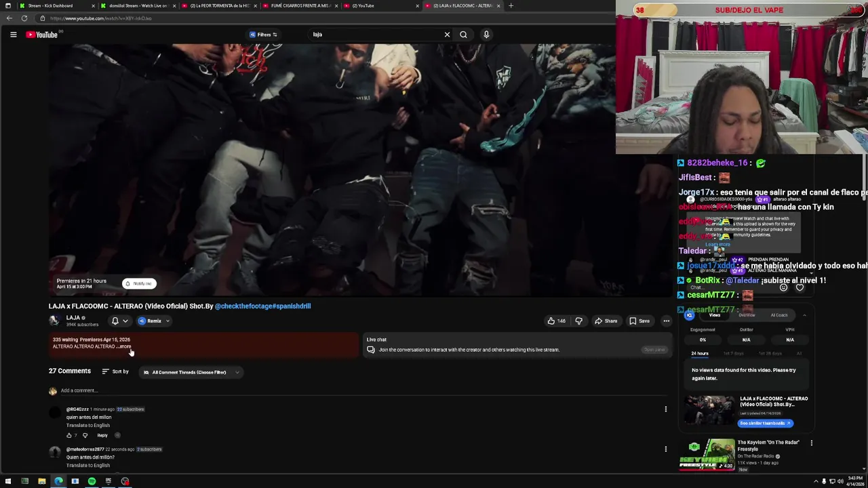Expand the Remix dropdown arrow
This screenshot has height=488, width=868.
click(x=167, y=321)
